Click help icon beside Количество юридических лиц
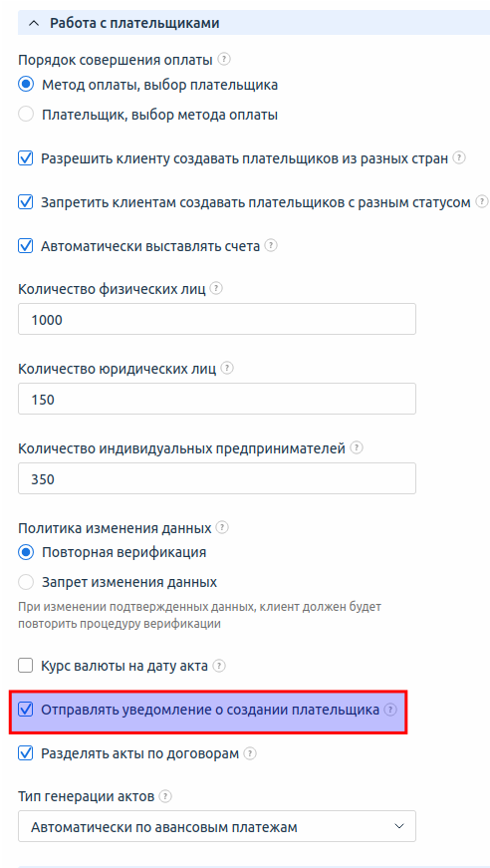 click(227, 368)
